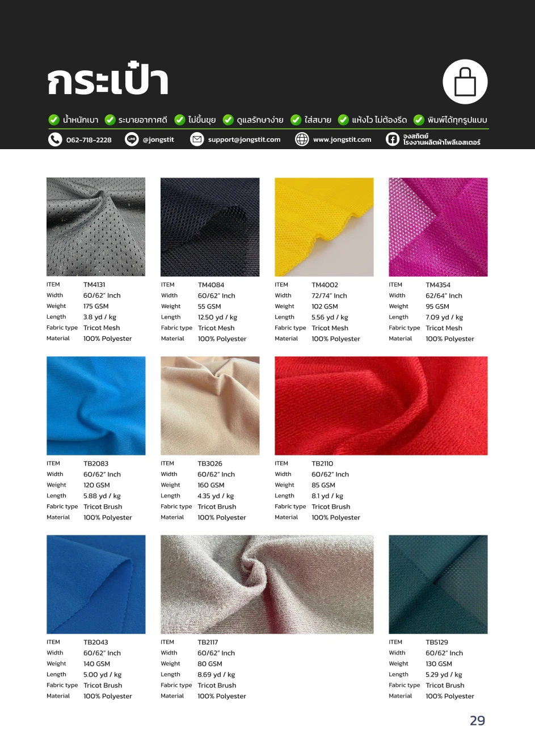Click the 5.56 yd / kg length value
This screenshot has width=535, height=756.
point(330,317)
